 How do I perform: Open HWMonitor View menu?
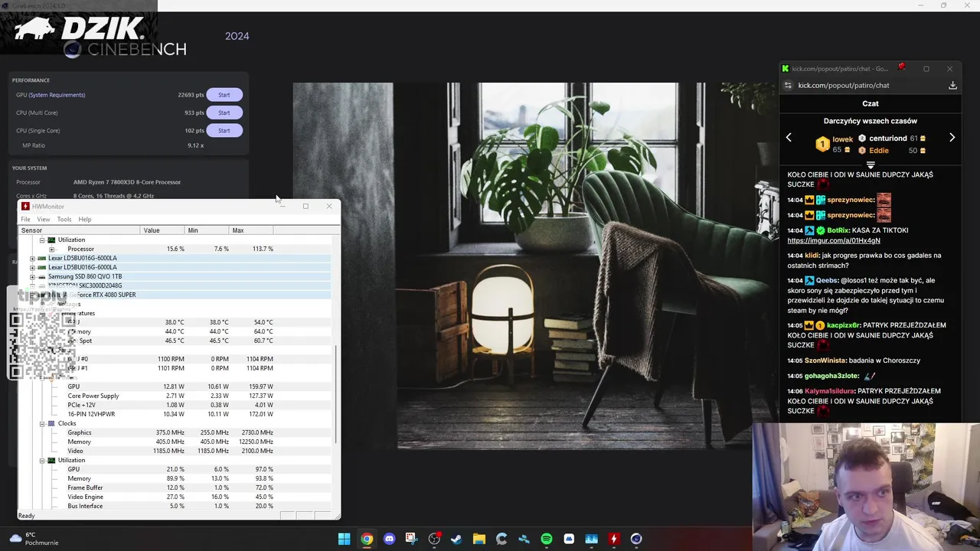point(44,220)
